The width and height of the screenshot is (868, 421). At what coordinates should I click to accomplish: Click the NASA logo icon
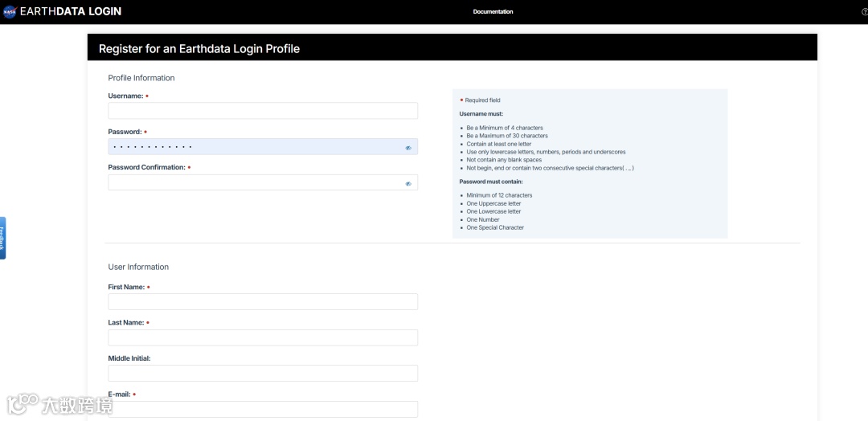click(x=10, y=11)
